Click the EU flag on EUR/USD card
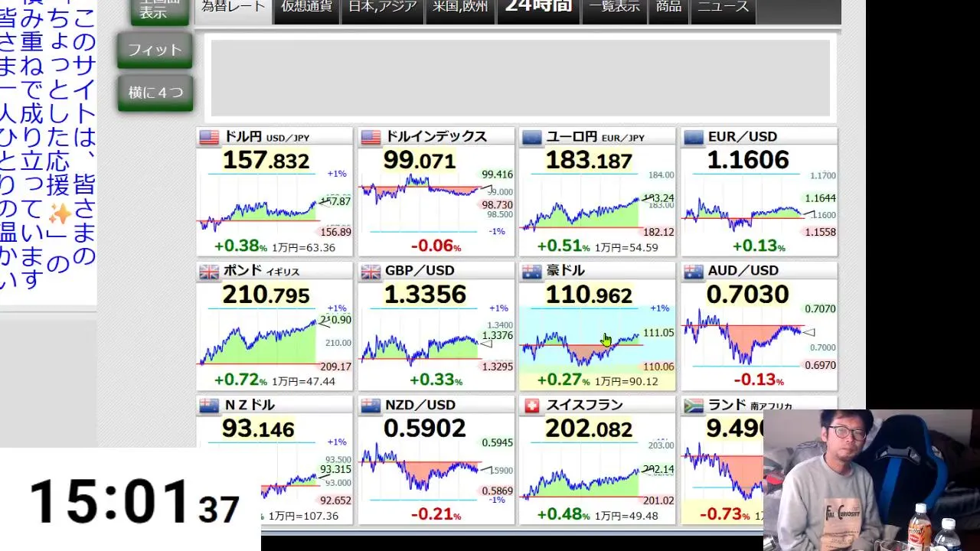Image resolution: width=980 pixels, height=551 pixels. (x=694, y=137)
